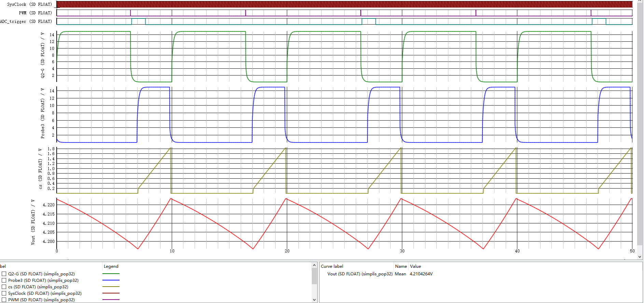Viewport: 644px width, 303px height.
Task: Select SysClock (SD FLOAT) (simplis_pop32) label
Action: 45,293
